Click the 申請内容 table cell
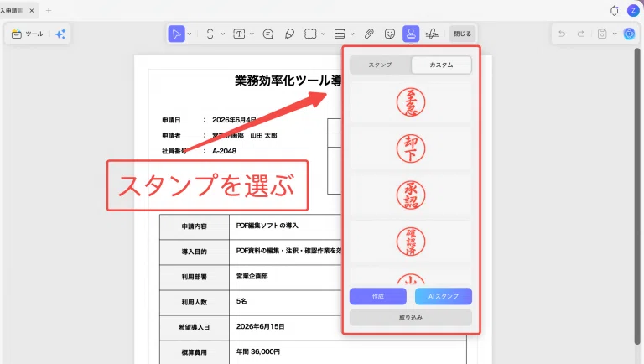The width and height of the screenshot is (644, 364). tap(195, 226)
